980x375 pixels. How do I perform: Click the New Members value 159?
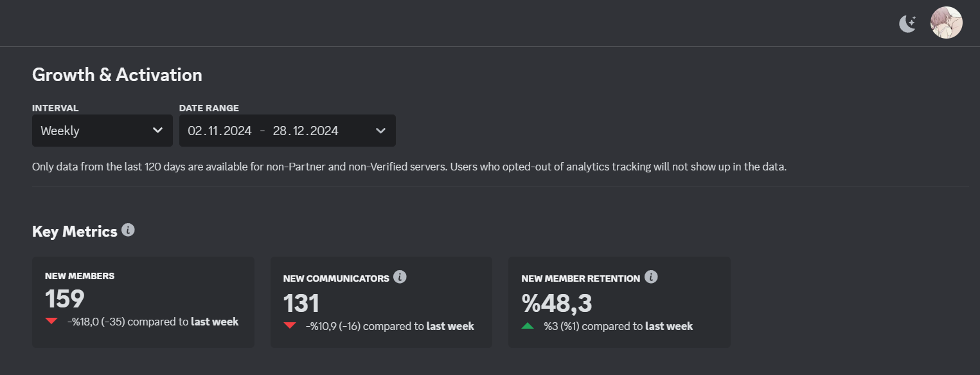(x=65, y=299)
